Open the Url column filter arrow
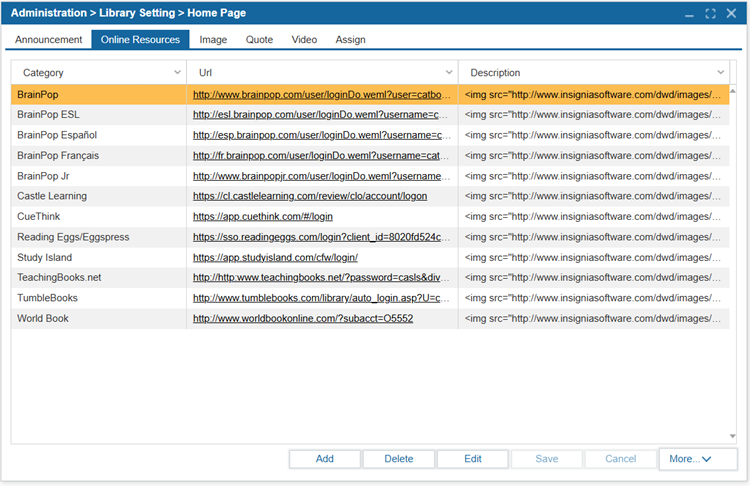 coord(449,72)
